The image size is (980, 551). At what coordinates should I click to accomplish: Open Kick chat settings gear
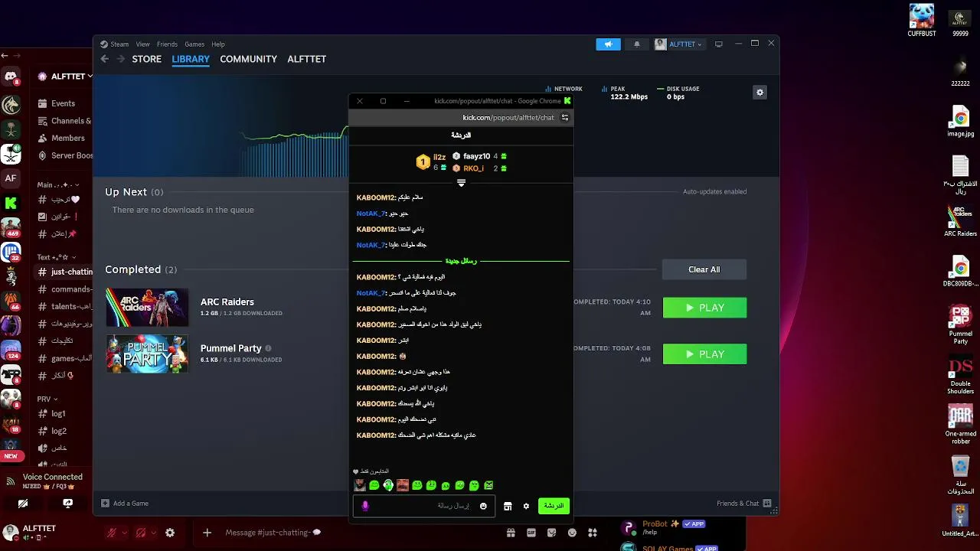tap(526, 506)
